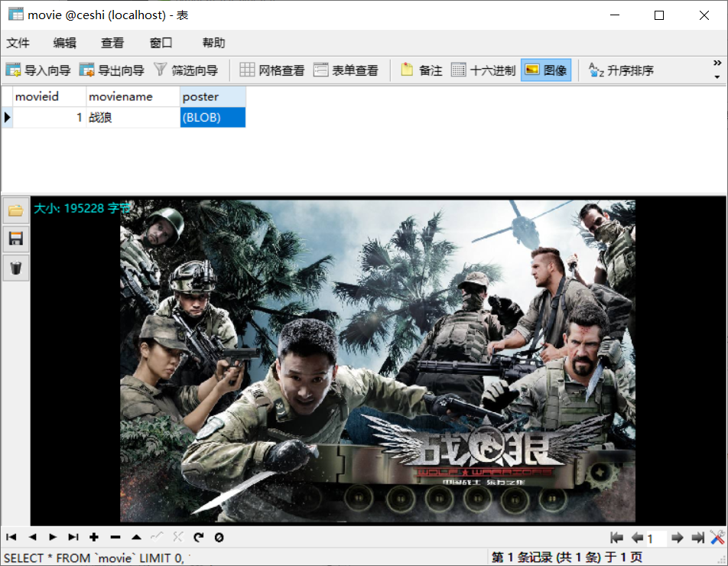Delete record with minus button
This screenshot has width=728, height=566.
click(115, 537)
